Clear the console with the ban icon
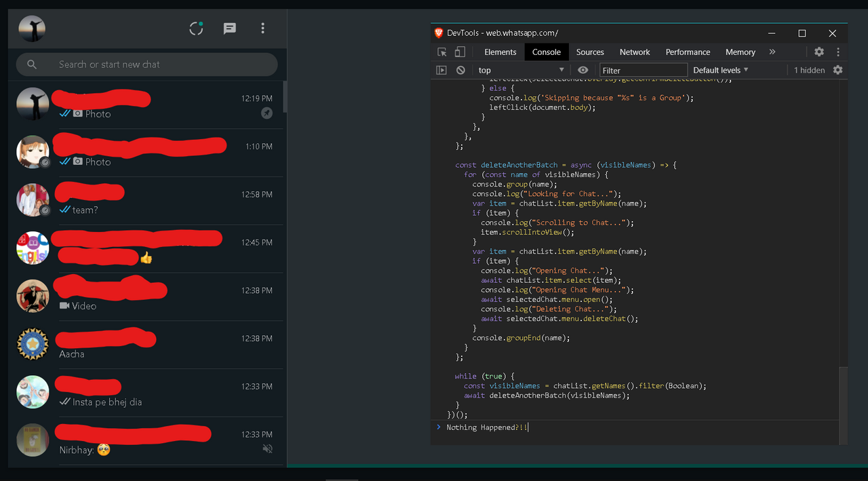 (460, 70)
